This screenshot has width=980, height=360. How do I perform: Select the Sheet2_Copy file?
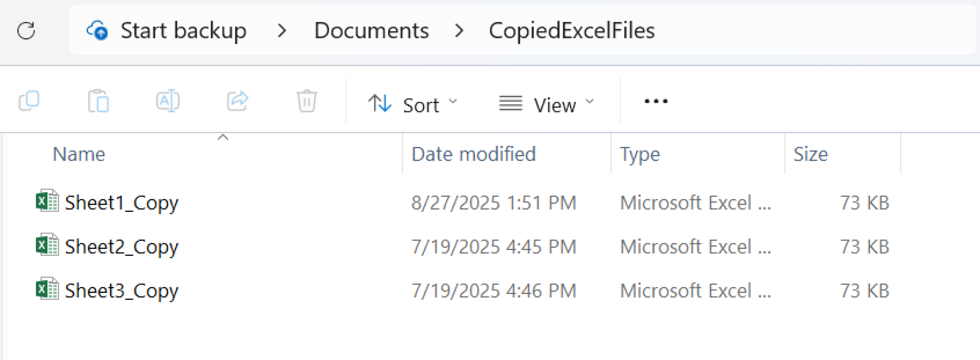coord(122,247)
